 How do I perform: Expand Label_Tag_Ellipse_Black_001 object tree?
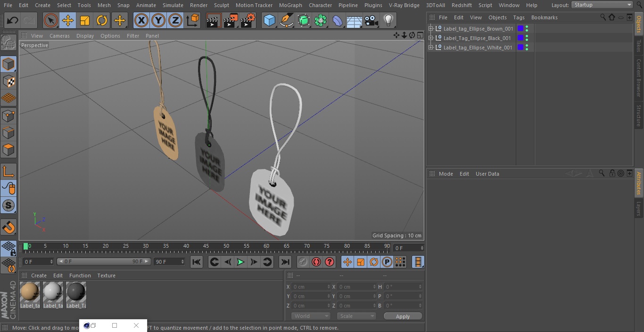430,38
